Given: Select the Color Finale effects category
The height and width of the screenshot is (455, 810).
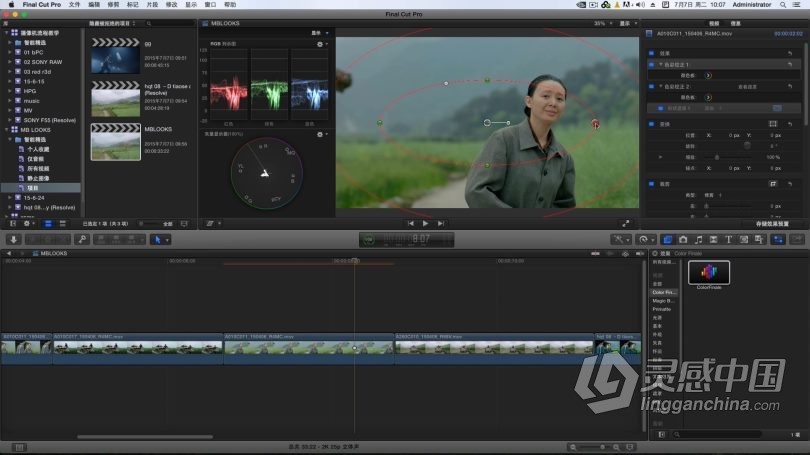Looking at the screenshot, I should [663, 292].
